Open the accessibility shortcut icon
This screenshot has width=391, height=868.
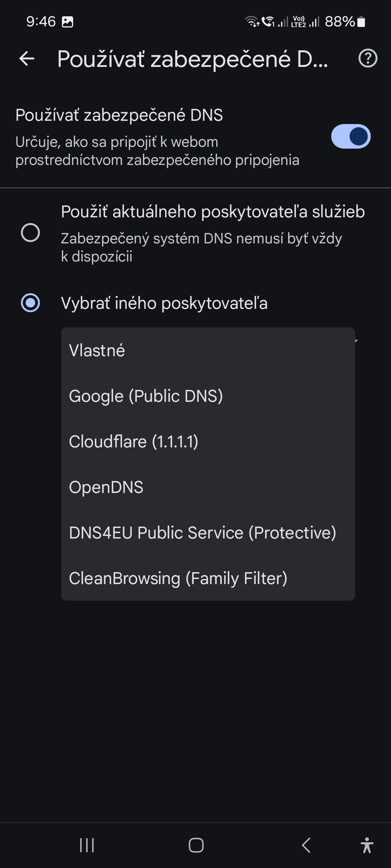[367, 845]
